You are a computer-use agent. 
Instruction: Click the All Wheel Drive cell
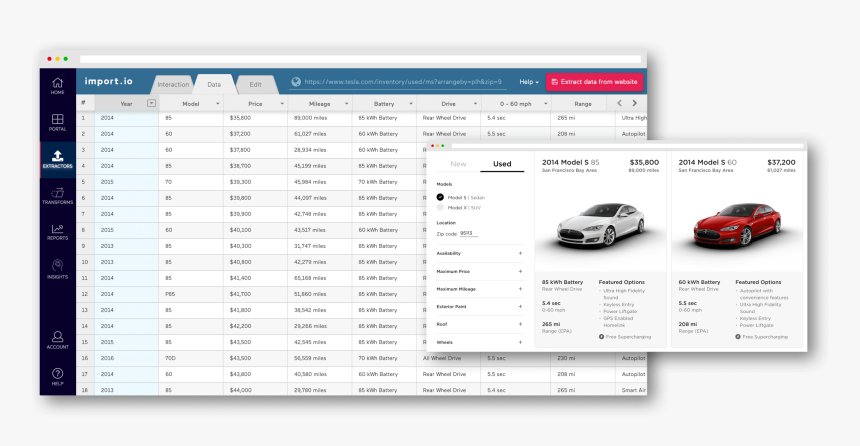click(x=449, y=358)
